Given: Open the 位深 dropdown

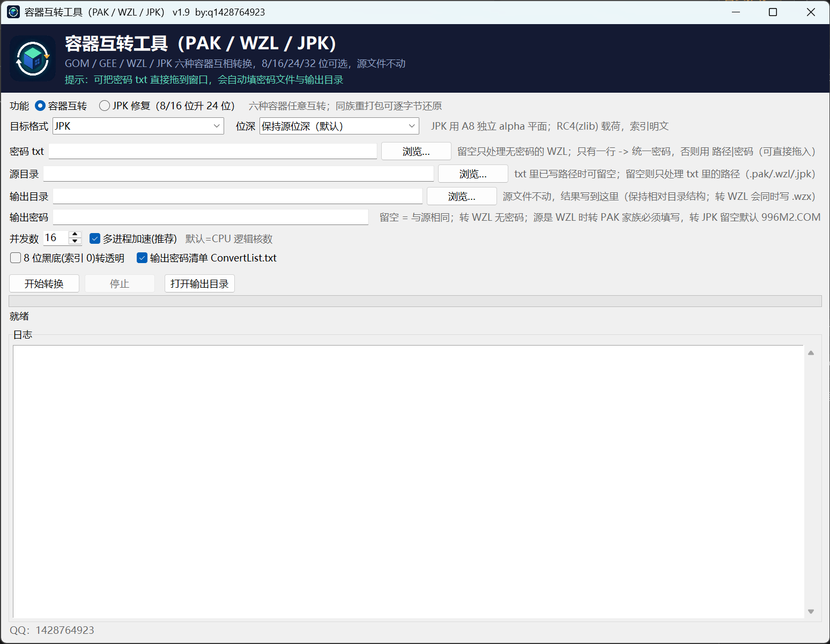Looking at the screenshot, I should 339,126.
